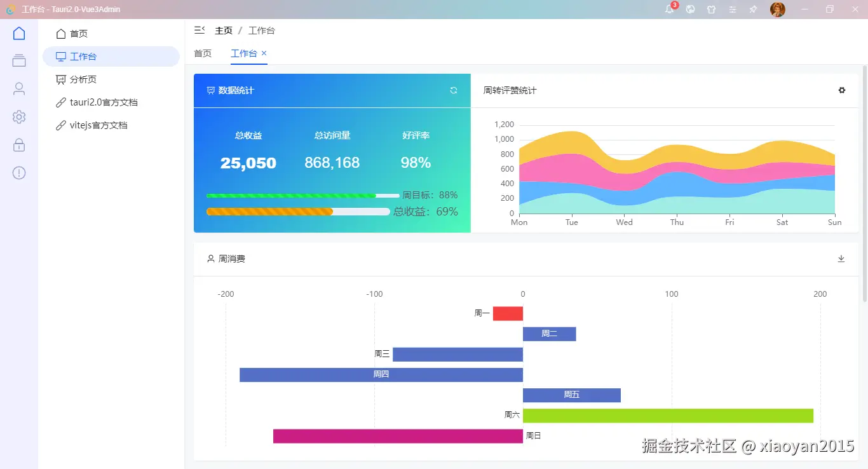Click the info icon at left rail bottom
Viewport: 868px width, 469px height.
[18, 172]
